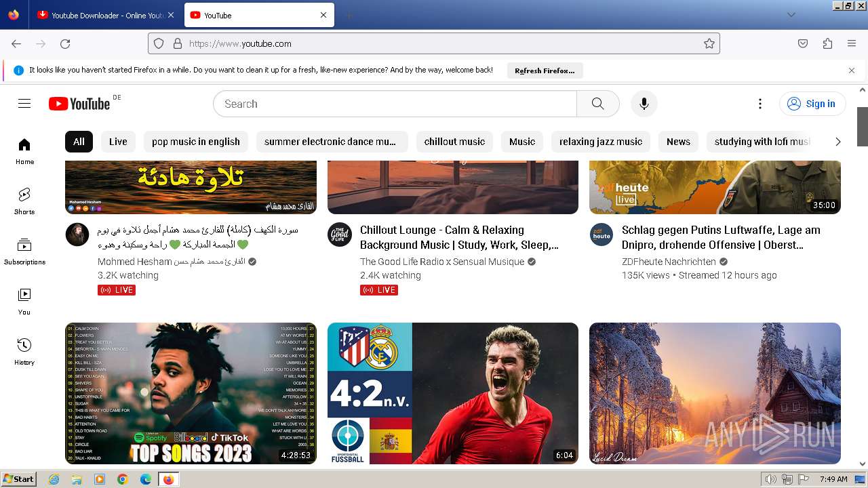Open ZDF heute live map thumbnail

(x=715, y=187)
